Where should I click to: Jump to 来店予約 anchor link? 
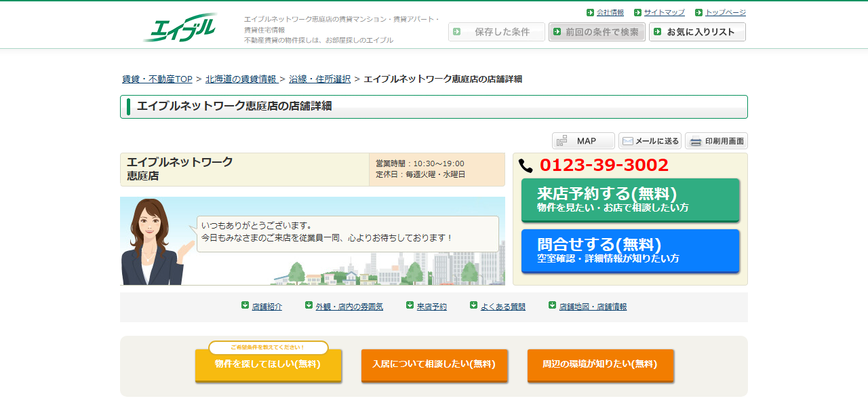click(432, 307)
